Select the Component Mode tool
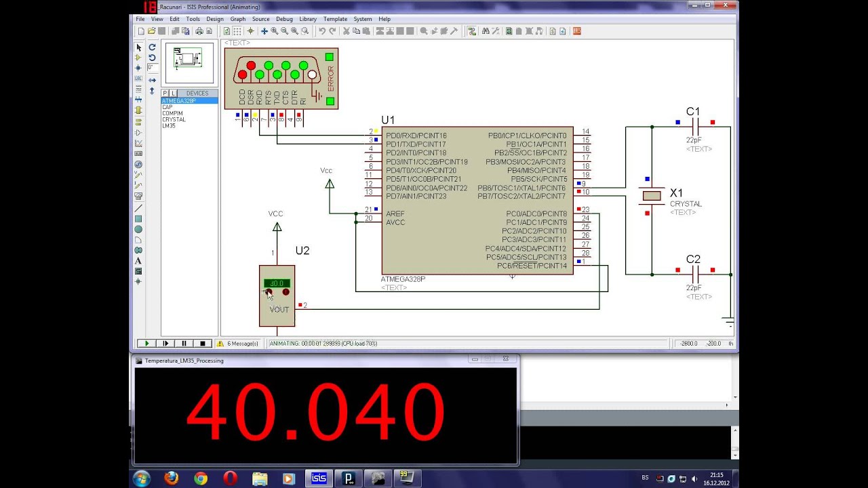This screenshot has width=868, height=488. coord(138,58)
